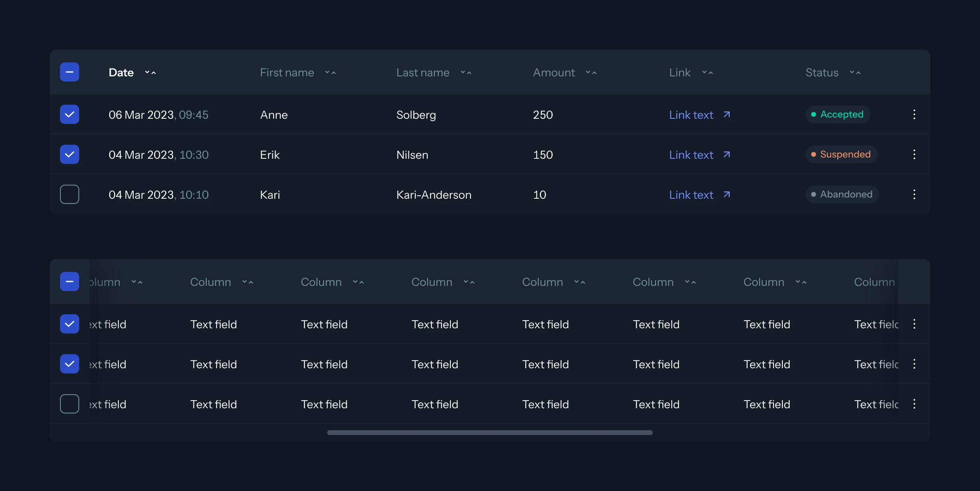The height and width of the screenshot is (491, 980).
Task: Check the Kari row checkbox
Action: (x=70, y=194)
